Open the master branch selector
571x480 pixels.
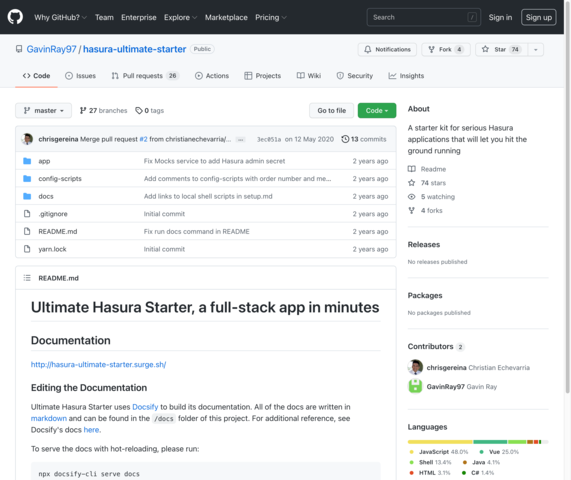click(43, 110)
